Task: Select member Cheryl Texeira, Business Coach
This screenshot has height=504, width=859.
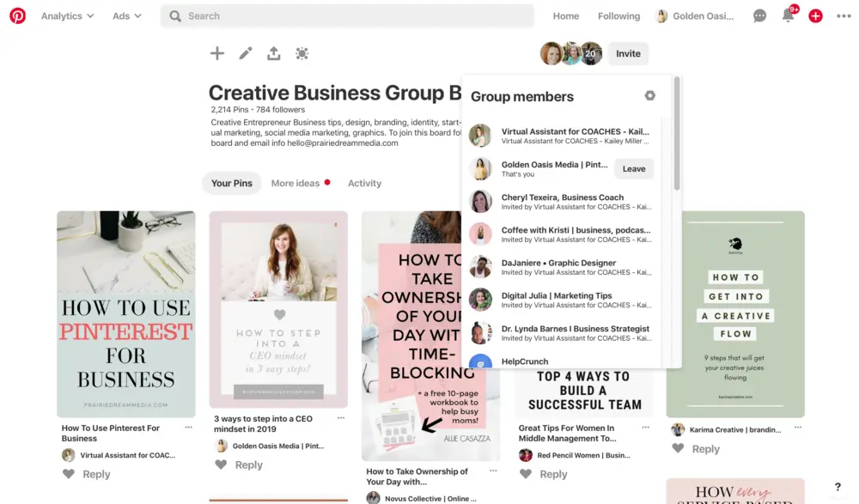Action: [x=561, y=202]
